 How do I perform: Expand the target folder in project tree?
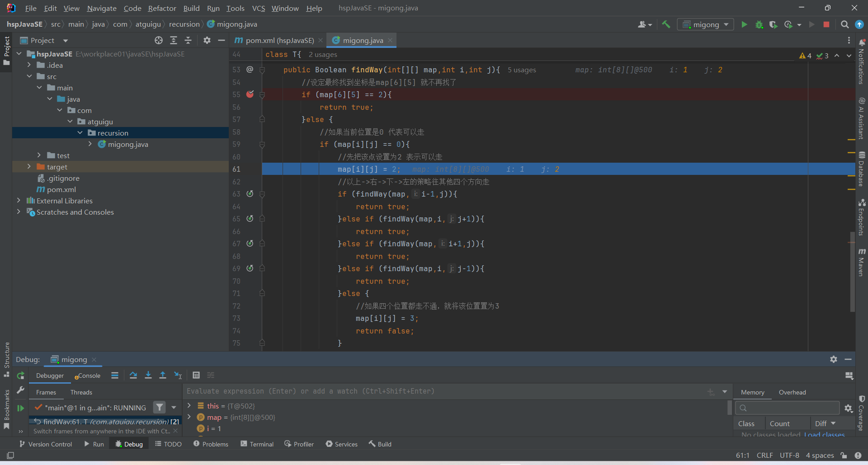[x=29, y=167]
